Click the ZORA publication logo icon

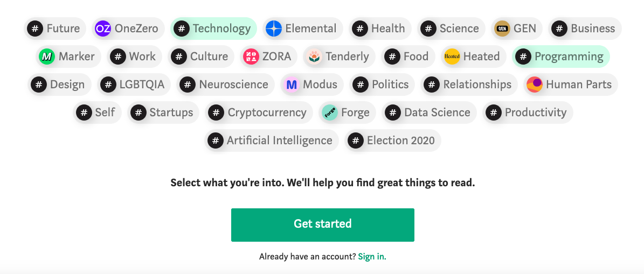tap(251, 57)
